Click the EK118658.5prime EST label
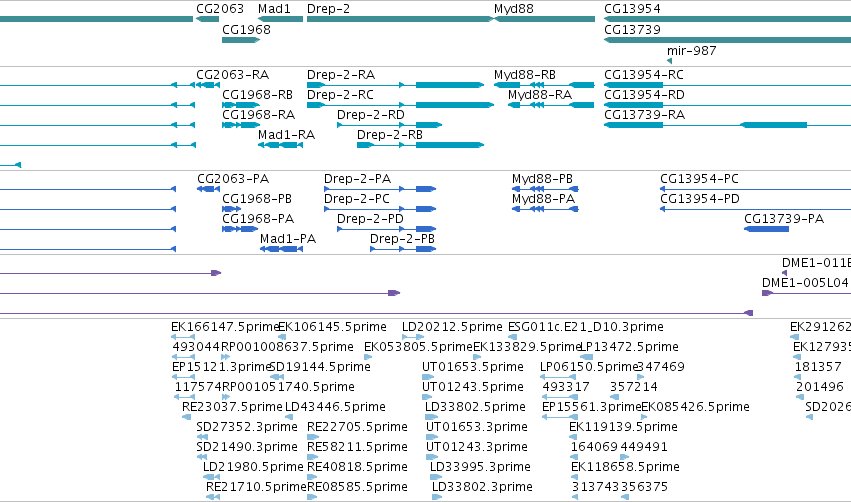The width and height of the screenshot is (851, 502). click(625, 467)
